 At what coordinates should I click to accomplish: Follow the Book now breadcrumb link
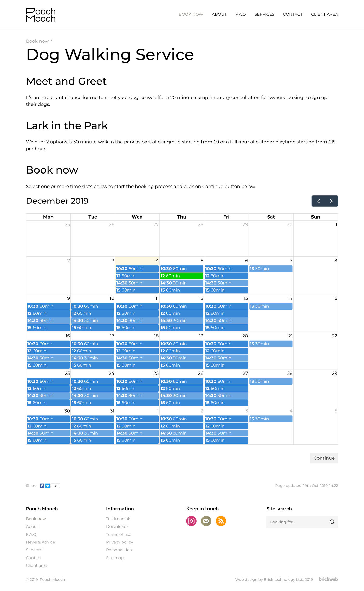click(x=37, y=41)
